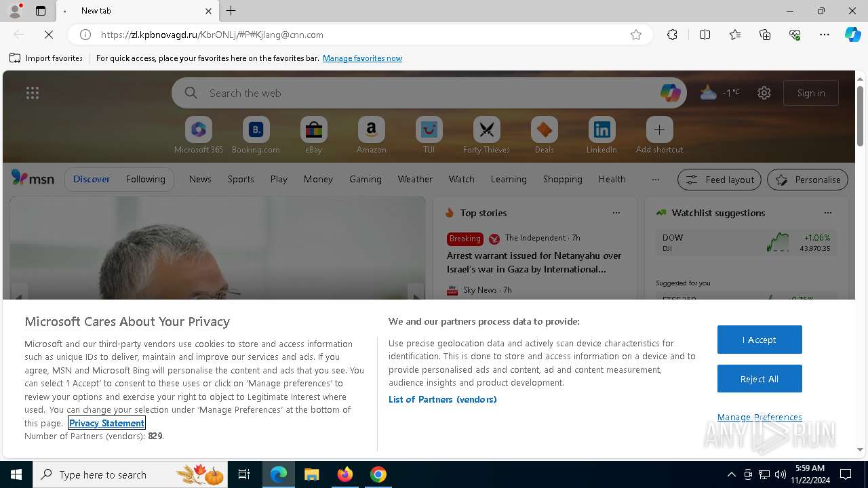The height and width of the screenshot is (488, 868).
Task: Open File Explorer from the taskbar
Action: (312, 474)
